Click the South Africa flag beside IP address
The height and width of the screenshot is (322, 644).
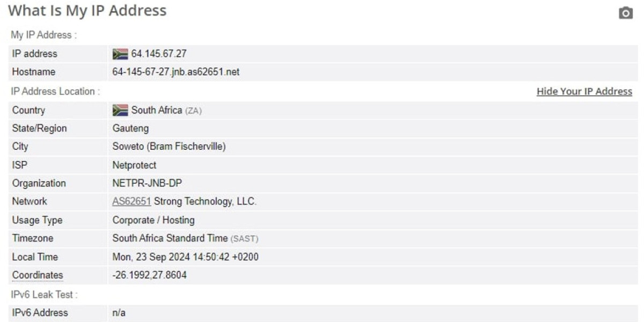[120, 54]
